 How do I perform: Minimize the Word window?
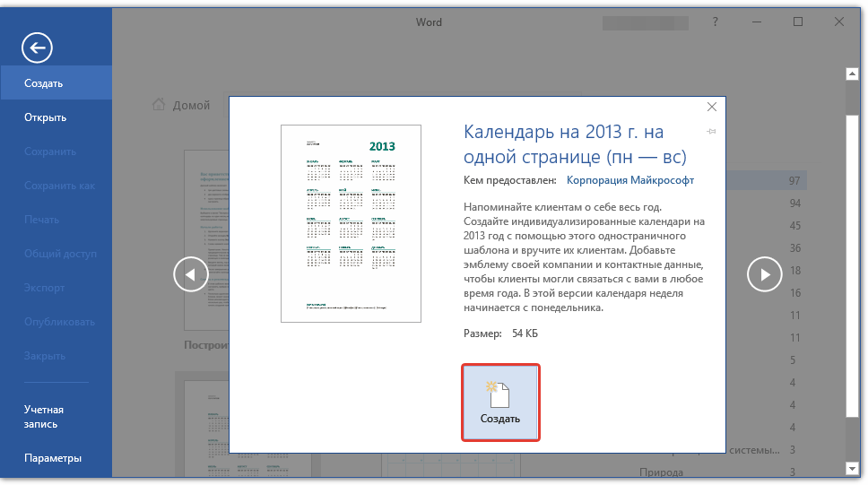point(756,22)
